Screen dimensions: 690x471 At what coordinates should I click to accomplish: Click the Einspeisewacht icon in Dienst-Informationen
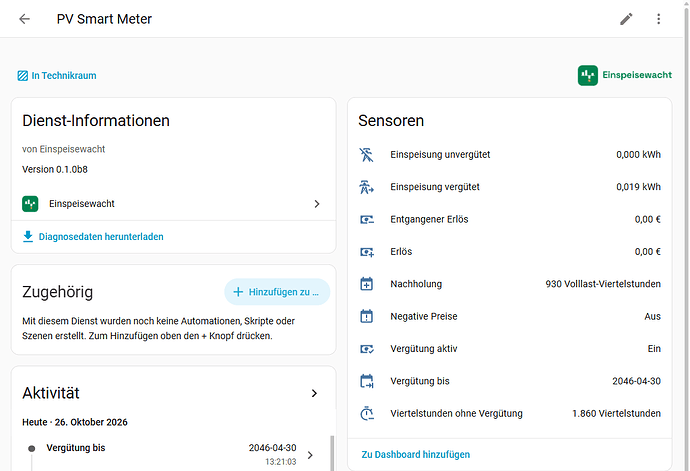pyautogui.click(x=30, y=204)
